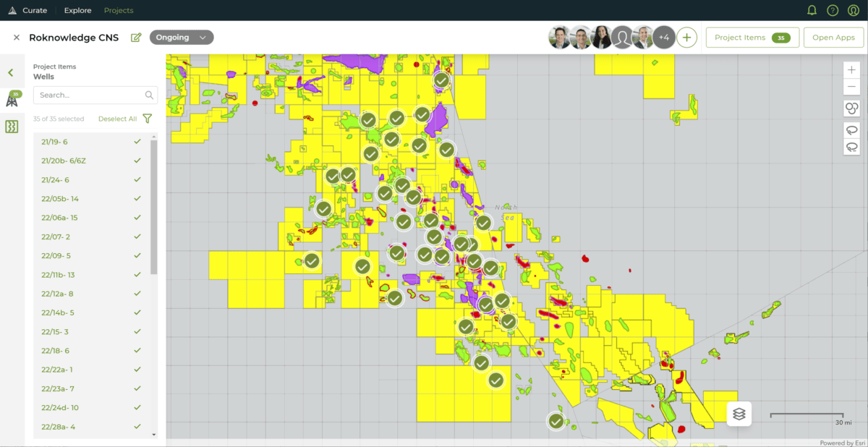
Task: Click the wells Search input field
Action: click(x=90, y=95)
